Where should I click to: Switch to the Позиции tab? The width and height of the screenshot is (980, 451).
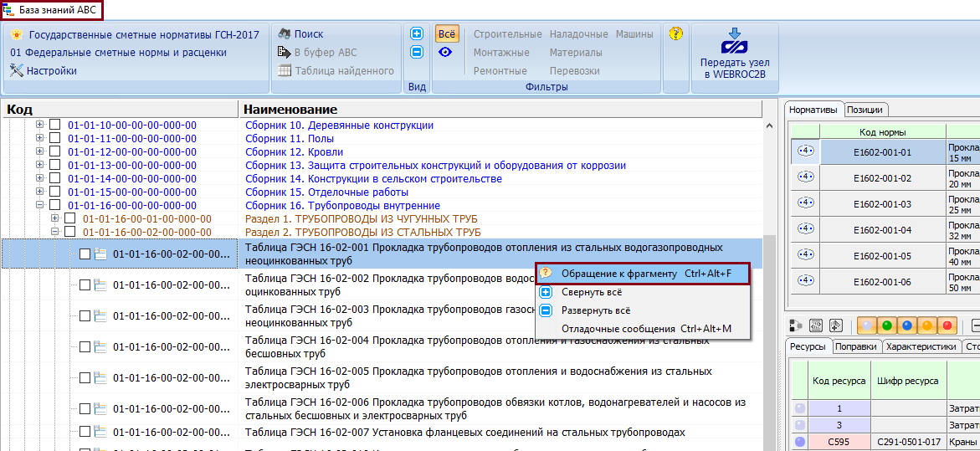[x=865, y=110]
